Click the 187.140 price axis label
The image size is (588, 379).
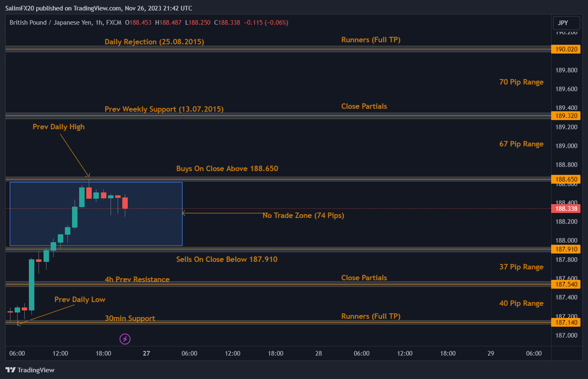click(x=566, y=323)
